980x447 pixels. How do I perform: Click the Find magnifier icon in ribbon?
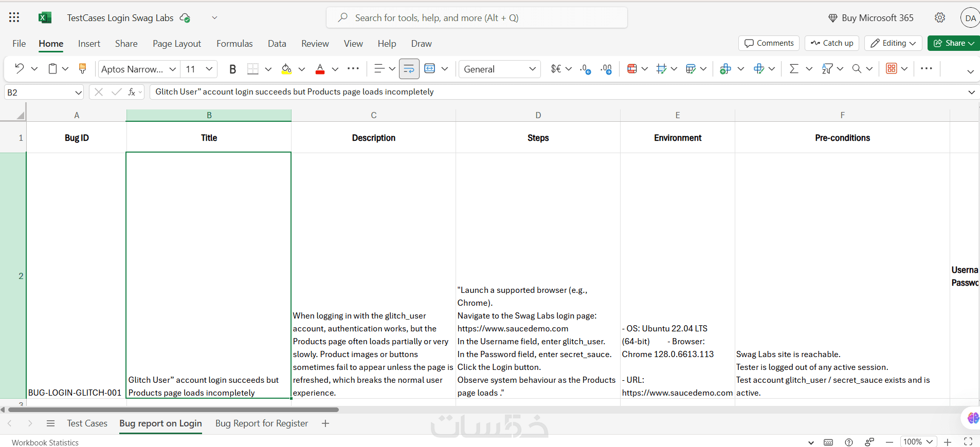(857, 69)
